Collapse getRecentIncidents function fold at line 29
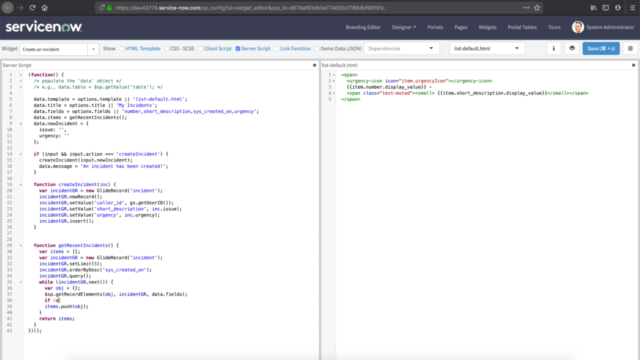Screen dimensions: 640x360 (x=21, y=246)
